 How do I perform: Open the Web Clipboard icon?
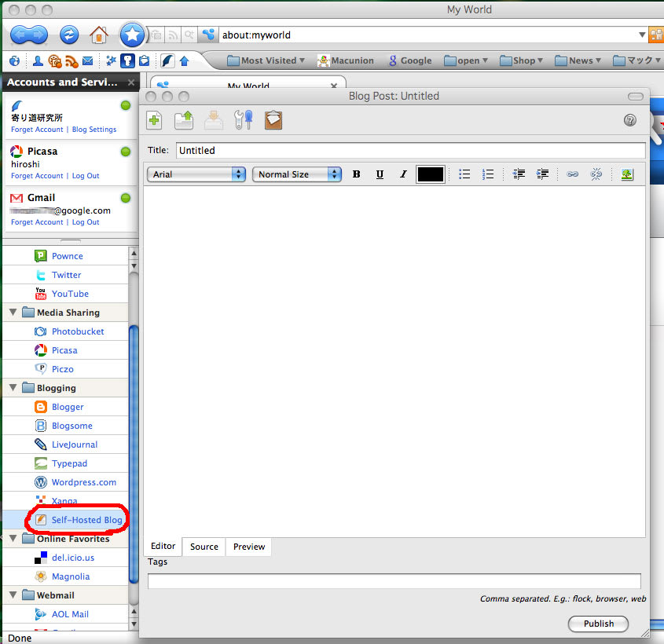(x=145, y=61)
